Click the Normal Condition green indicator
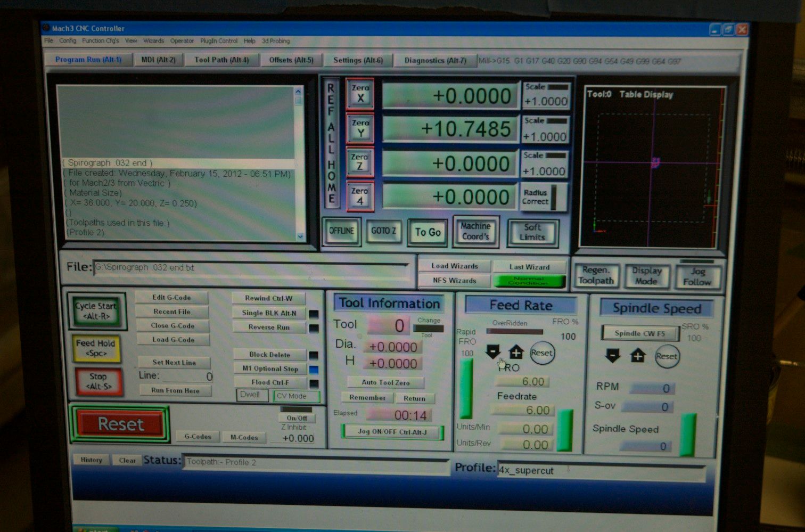The height and width of the screenshot is (532, 805). click(x=529, y=281)
